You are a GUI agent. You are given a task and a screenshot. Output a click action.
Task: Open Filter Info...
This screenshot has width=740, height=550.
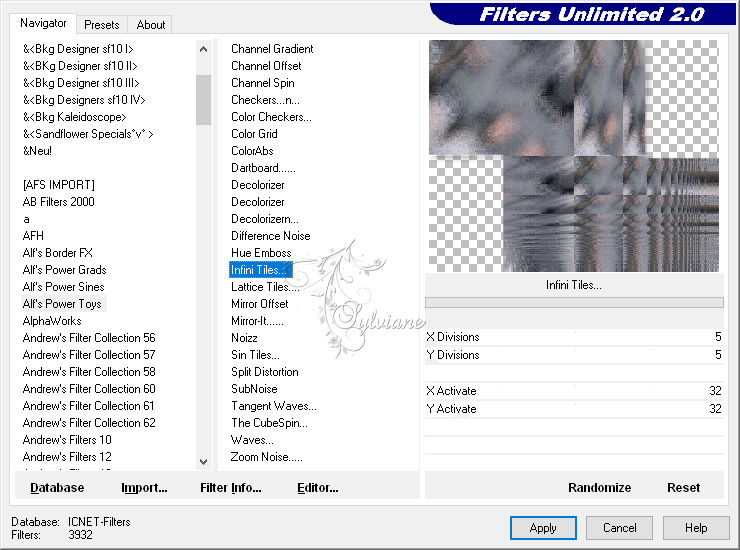coord(231,488)
